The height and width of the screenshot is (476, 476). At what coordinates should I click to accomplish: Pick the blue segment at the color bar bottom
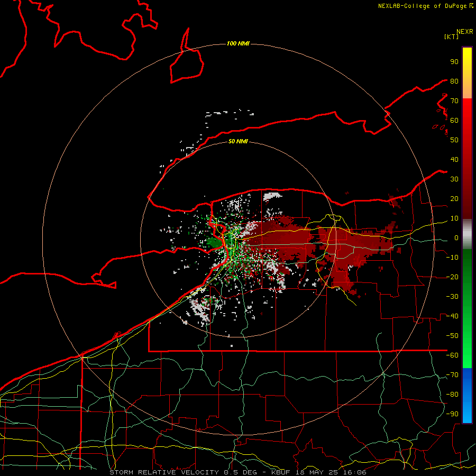(x=467, y=395)
